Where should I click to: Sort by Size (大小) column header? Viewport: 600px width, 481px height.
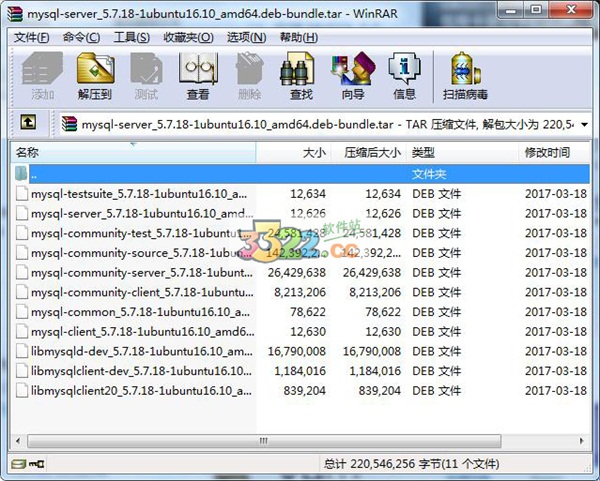pyautogui.click(x=293, y=153)
